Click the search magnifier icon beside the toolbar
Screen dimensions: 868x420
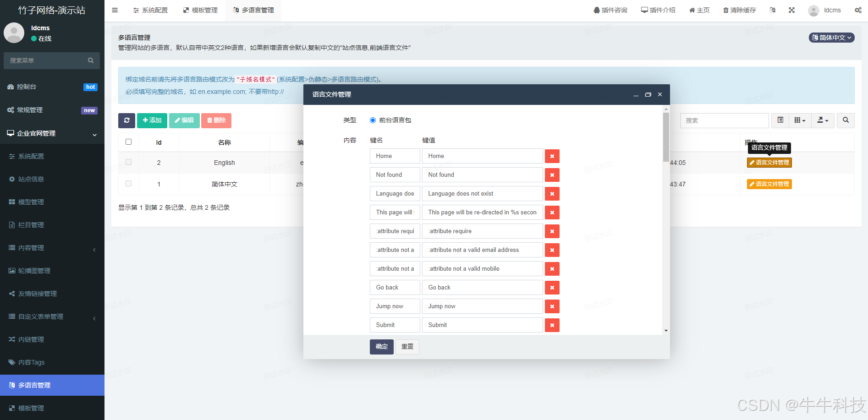[x=846, y=120]
